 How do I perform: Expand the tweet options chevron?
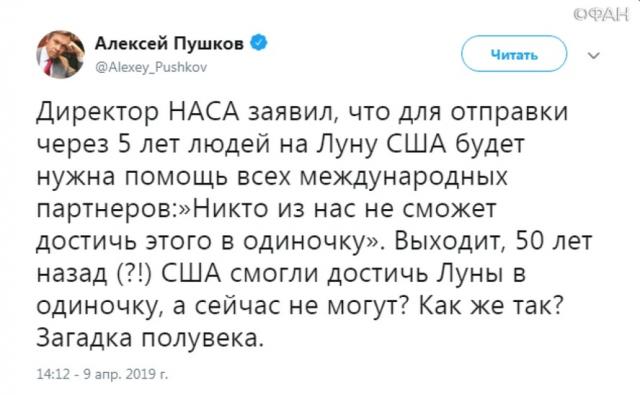(593, 55)
